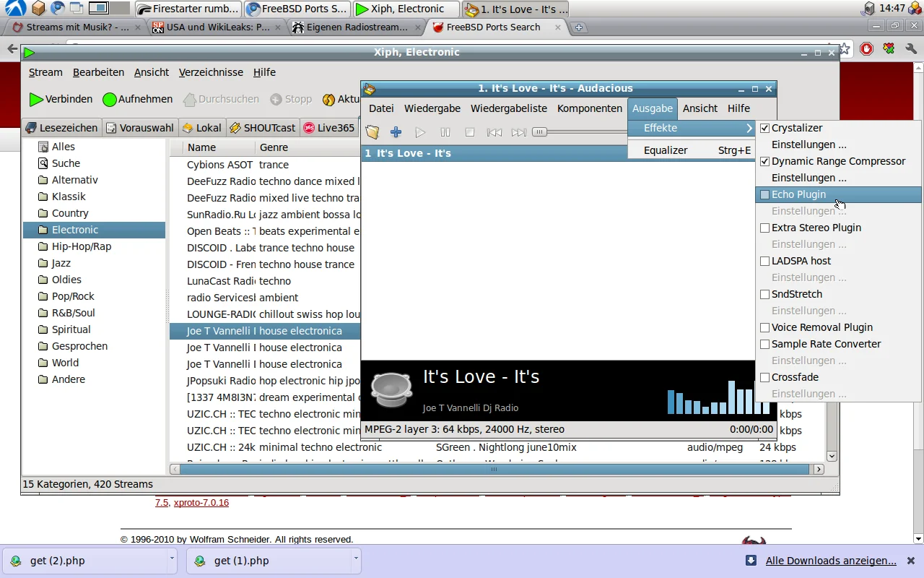Screen dimensions: 924x578
Task: Uncheck Dynamic Range Compressor effect
Action: point(765,161)
